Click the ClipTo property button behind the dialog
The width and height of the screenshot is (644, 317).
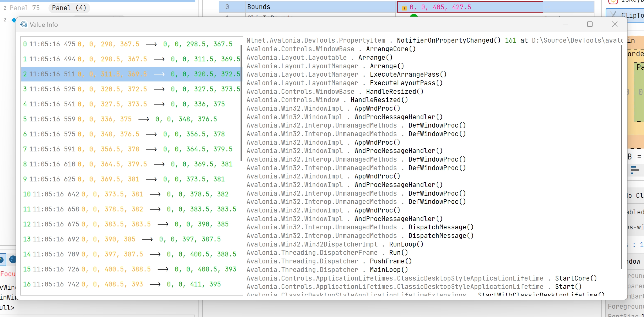click(x=626, y=15)
